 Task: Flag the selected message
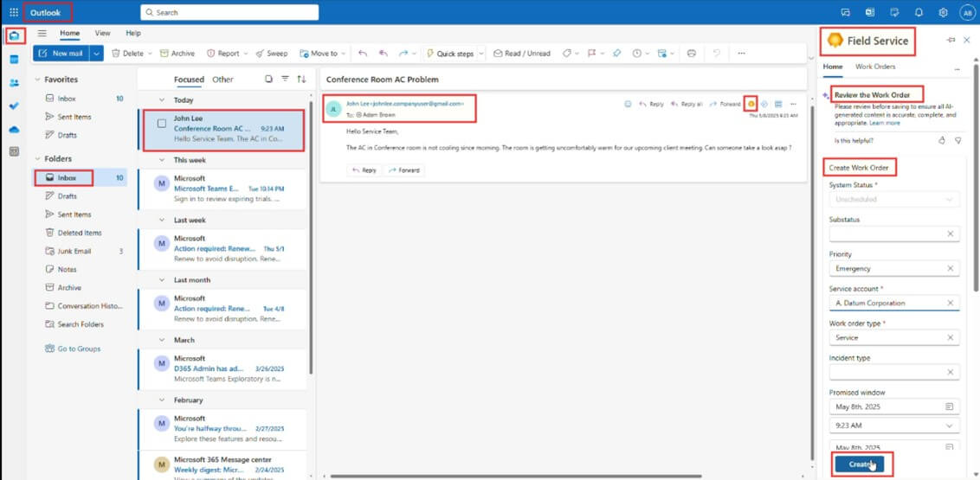pos(591,54)
